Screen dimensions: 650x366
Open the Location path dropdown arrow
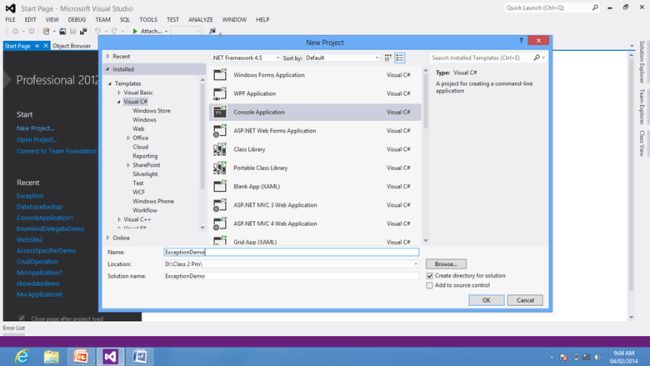(415, 264)
